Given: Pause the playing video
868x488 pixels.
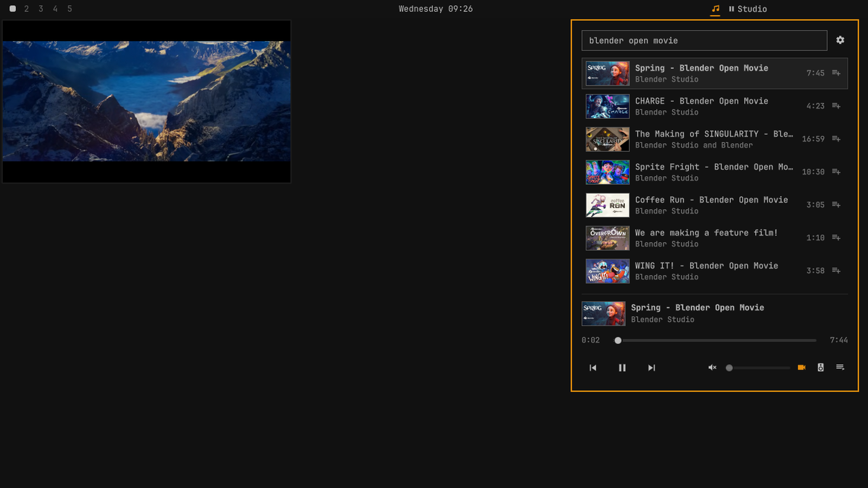Looking at the screenshot, I should point(622,368).
